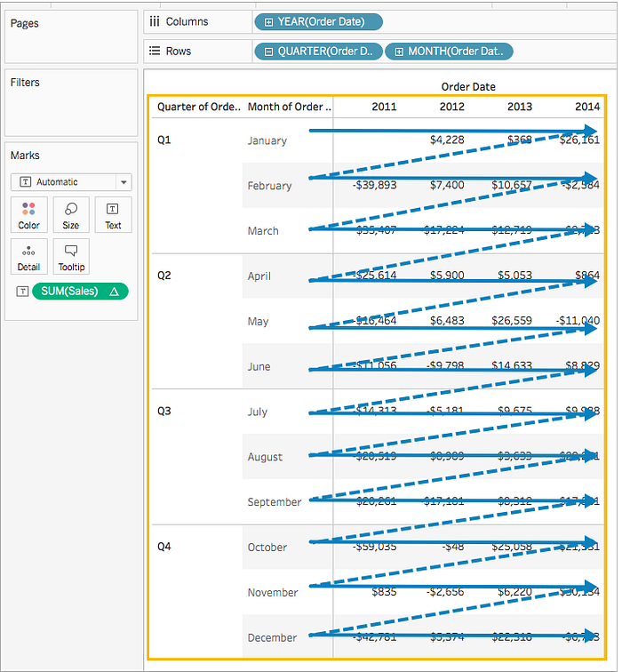Click the delta icon on SUM(Sales) pill
The width and height of the screenshot is (622, 672).
coord(114,292)
